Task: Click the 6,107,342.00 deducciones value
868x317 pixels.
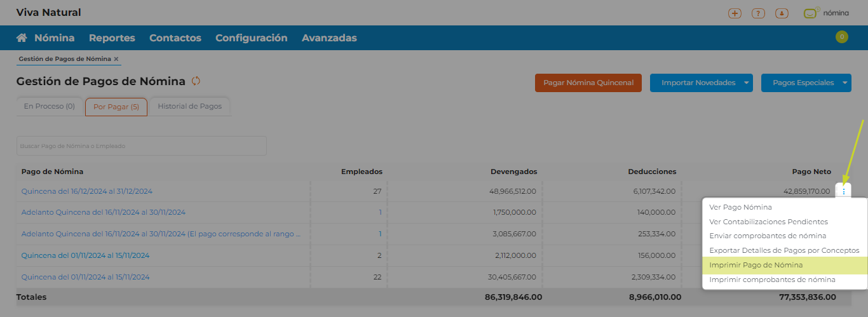Action: [654, 191]
